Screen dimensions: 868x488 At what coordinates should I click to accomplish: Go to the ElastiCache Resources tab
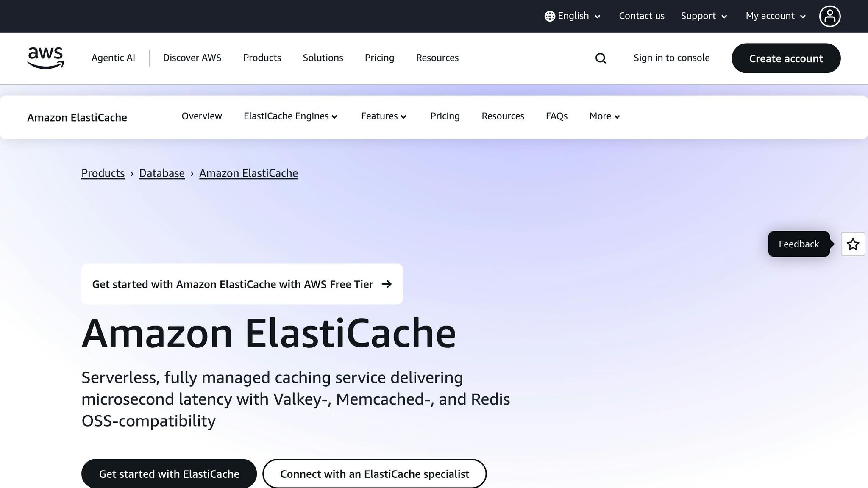(x=503, y=116)
